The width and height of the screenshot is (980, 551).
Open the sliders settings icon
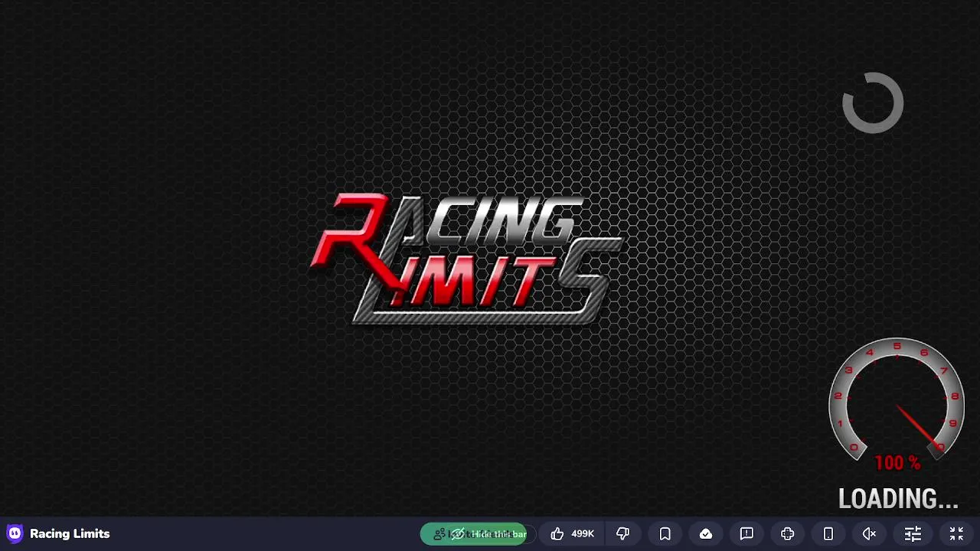pos(913,534)
